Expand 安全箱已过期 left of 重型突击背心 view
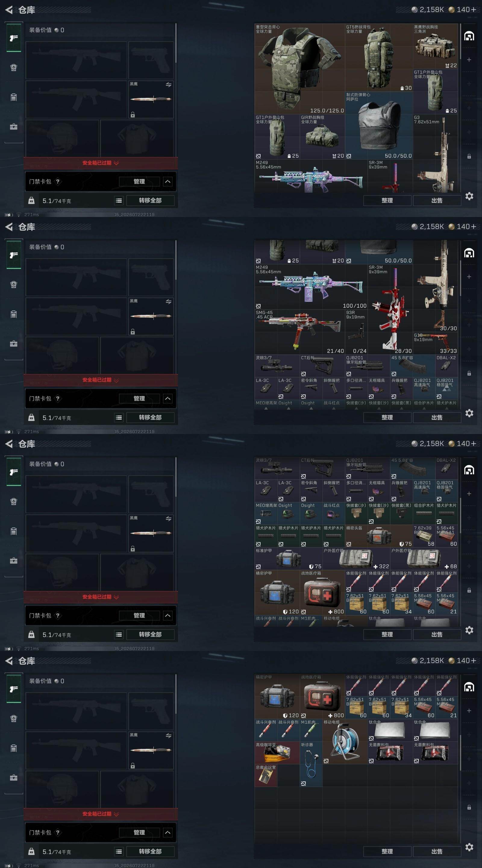 (x=100, y=163)
